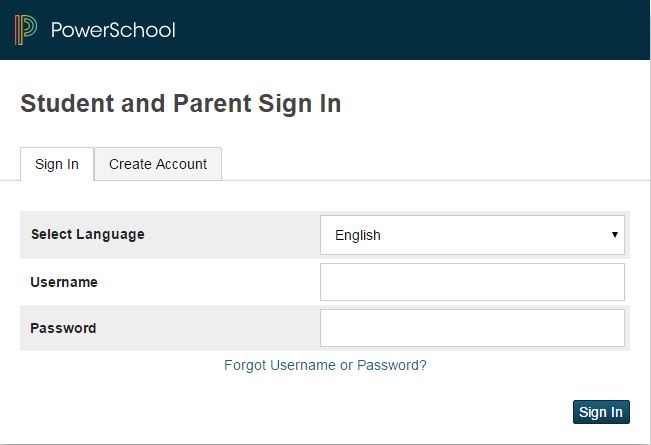The width and height of the screenshot is (651, 445).
Task: Click blank tab strip right of Create Account
Action: point(430,164)
